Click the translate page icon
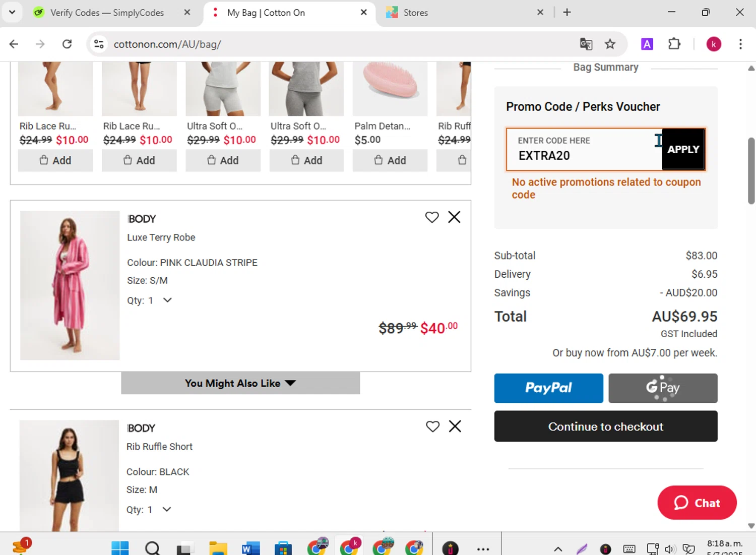The image size is (756, 555). pos(586,44)
